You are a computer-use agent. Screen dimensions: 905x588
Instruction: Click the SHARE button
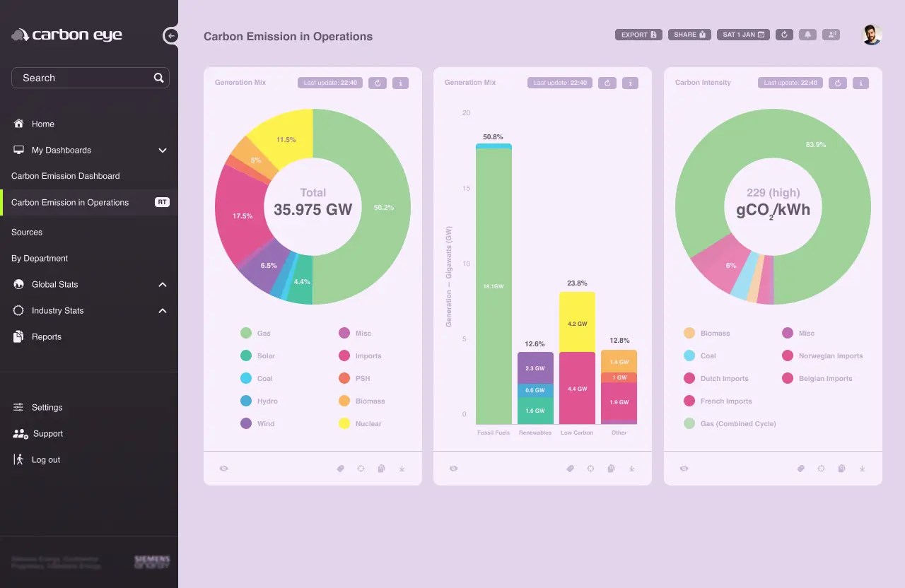[689, 35]
